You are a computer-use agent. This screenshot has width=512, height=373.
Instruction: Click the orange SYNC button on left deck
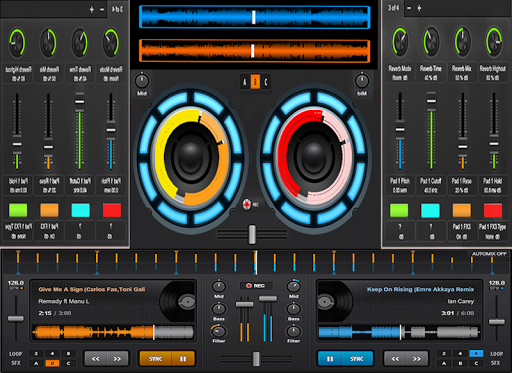[156, 359]
